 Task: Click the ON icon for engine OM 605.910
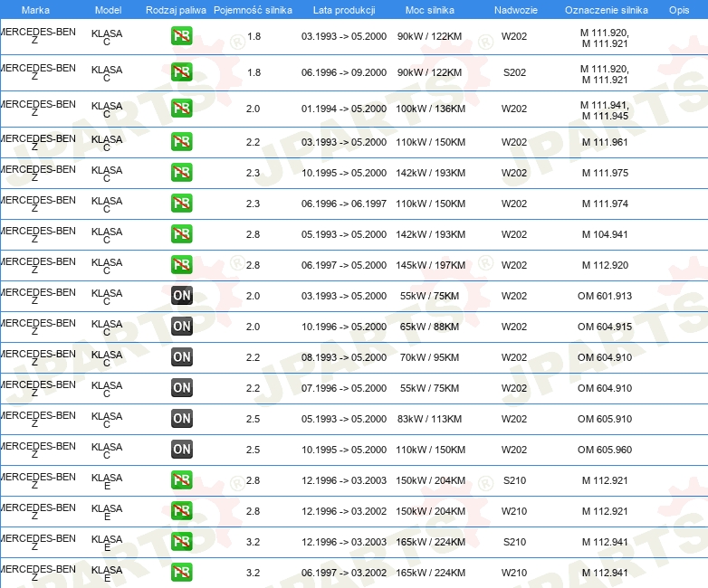(182, 419)
